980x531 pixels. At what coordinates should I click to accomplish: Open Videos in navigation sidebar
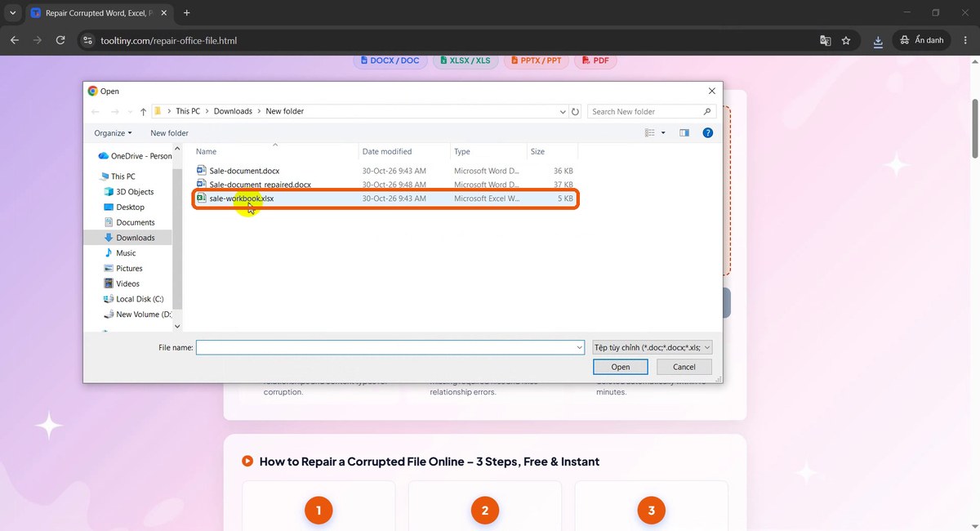(x=122, y=283)
